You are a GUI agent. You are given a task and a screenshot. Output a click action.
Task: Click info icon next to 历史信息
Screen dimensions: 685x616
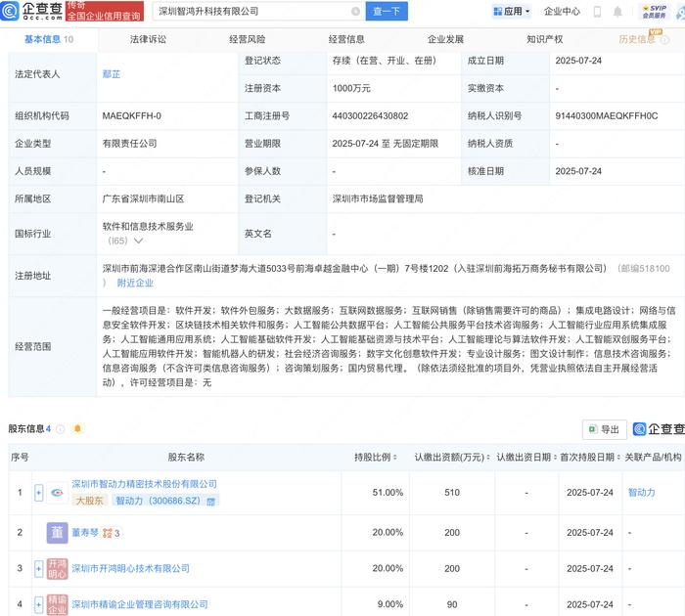tap(664, 40)
